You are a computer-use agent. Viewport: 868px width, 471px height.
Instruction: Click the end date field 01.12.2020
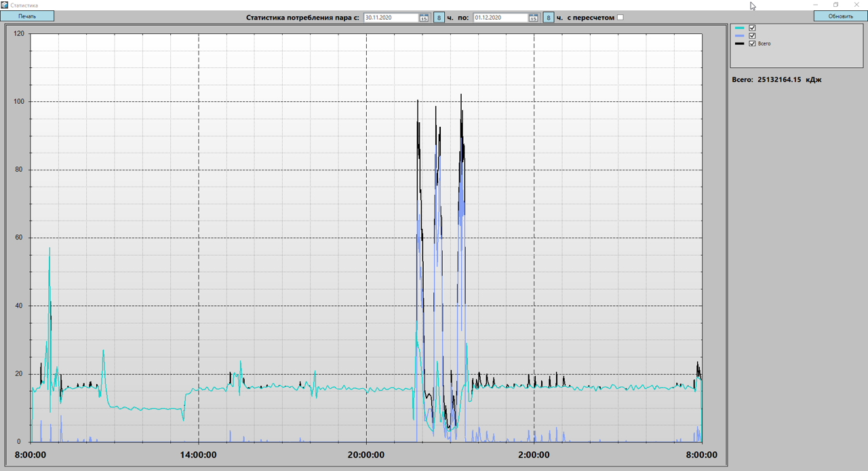point(500,18)
